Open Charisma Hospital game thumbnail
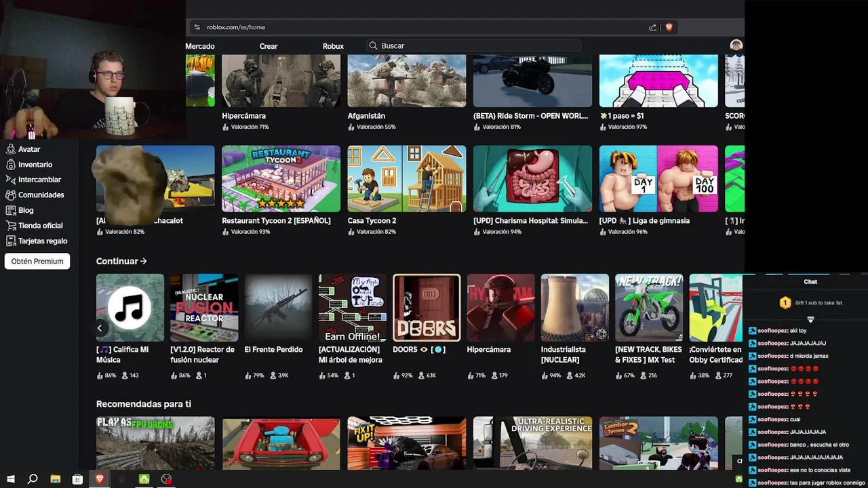The width and height of the screenshot is (868, 488). (532, 179)
